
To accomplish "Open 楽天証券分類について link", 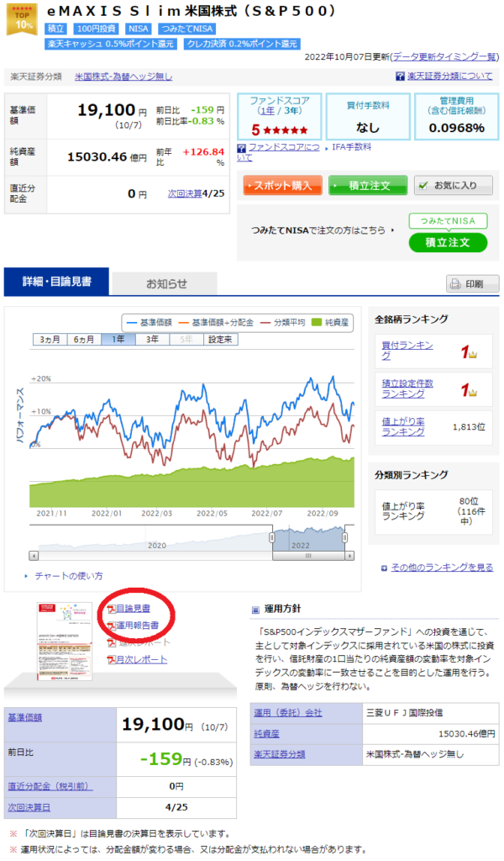I will (449, 77).
